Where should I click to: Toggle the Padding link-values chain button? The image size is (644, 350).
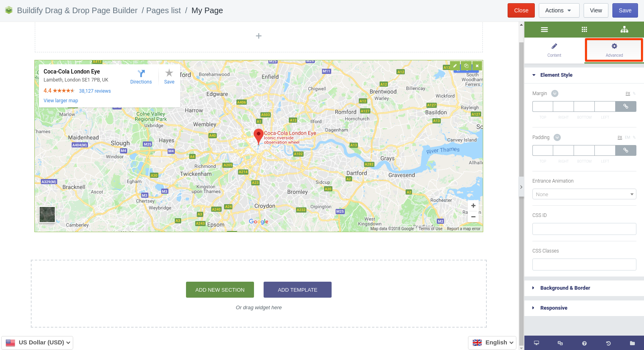[626, 150]
